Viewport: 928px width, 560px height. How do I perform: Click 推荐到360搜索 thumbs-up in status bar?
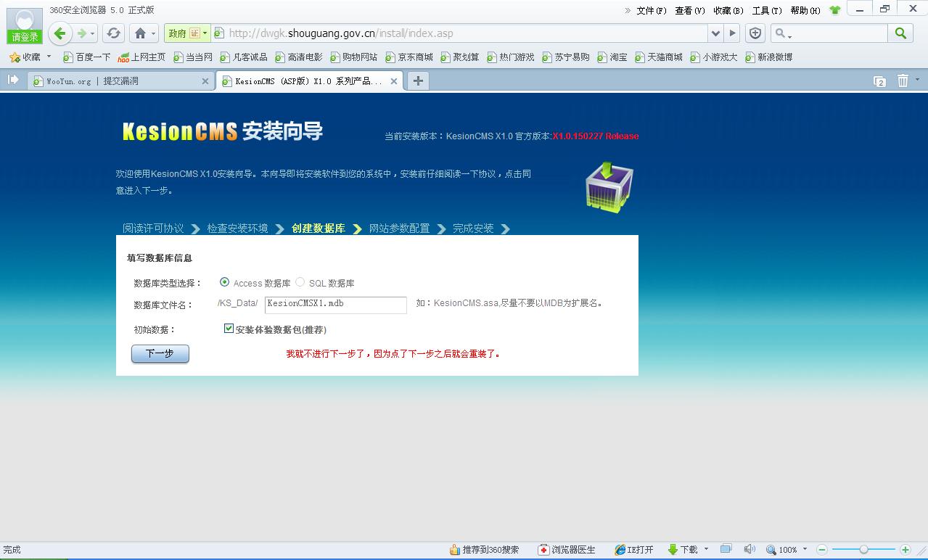(484, 550)
